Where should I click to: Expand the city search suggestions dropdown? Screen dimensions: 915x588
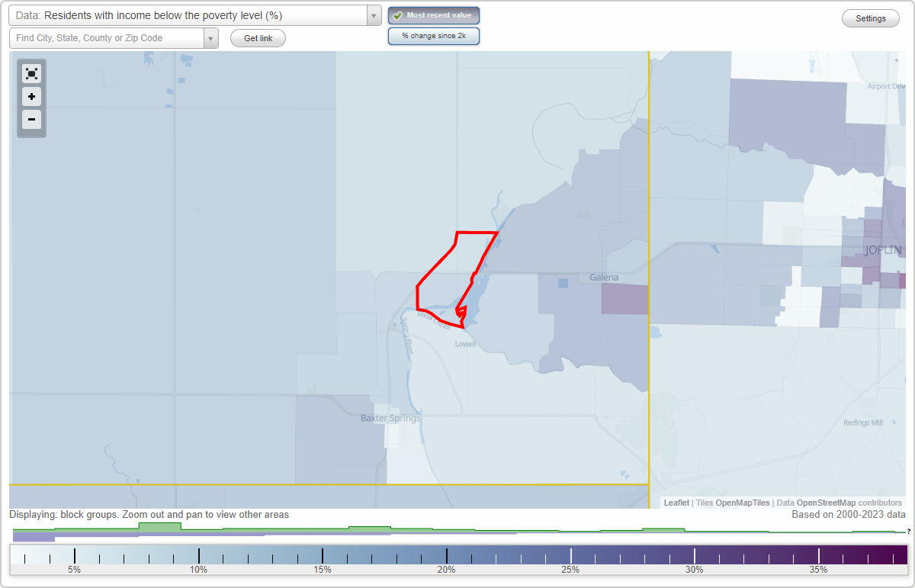point(211,37)
